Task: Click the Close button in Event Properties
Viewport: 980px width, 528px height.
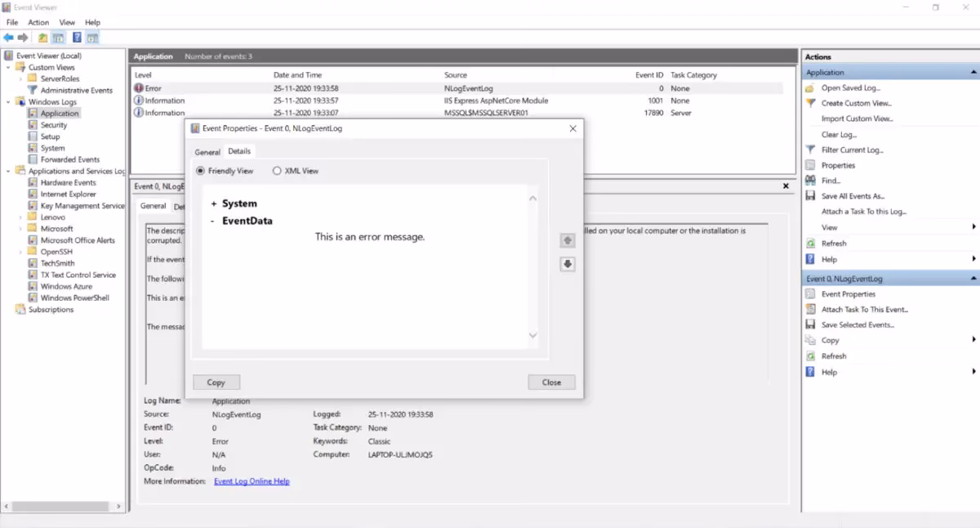Action: pyautogui.click(x=551, y=382)
